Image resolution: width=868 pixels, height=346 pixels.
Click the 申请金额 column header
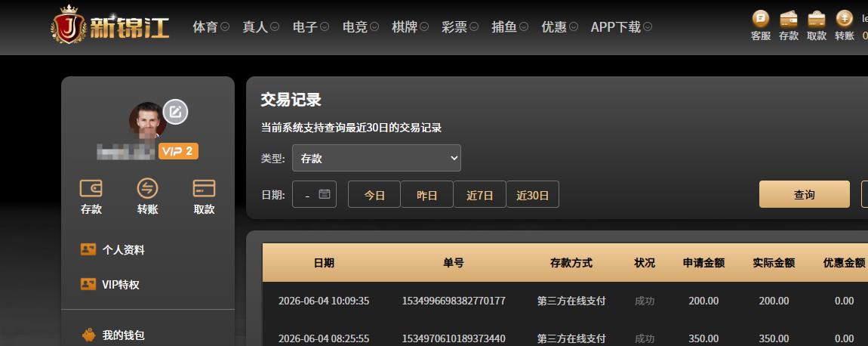pyautogui.click(x=703, y=263)
